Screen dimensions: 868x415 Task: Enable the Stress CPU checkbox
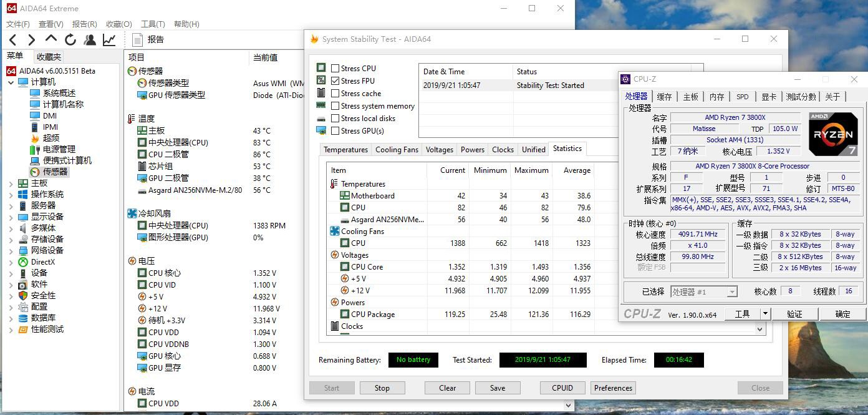click(335, 69)
